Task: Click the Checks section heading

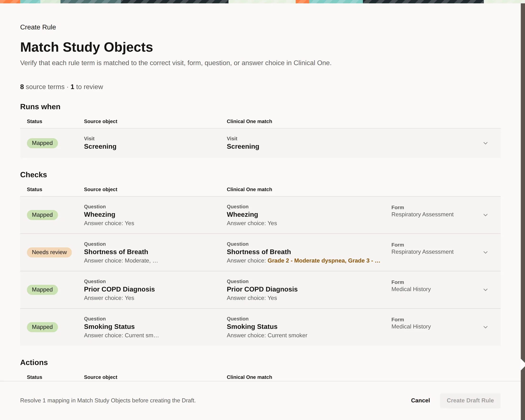Action: pyautogui.click(x=33, y=175)
